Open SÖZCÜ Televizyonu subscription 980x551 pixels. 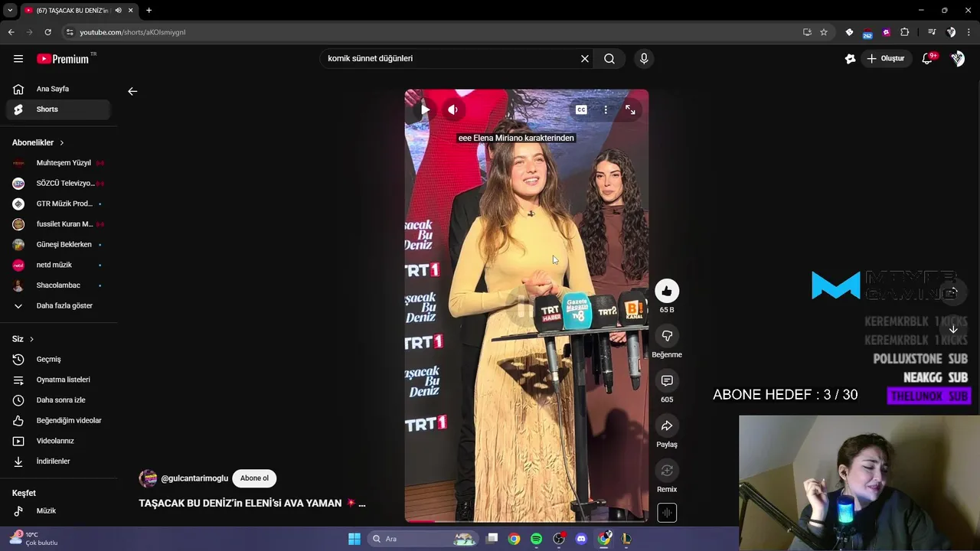[58, 184]
